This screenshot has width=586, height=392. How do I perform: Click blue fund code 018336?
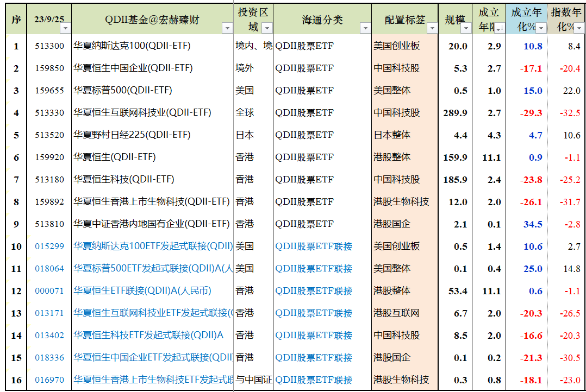coord(49,358)
